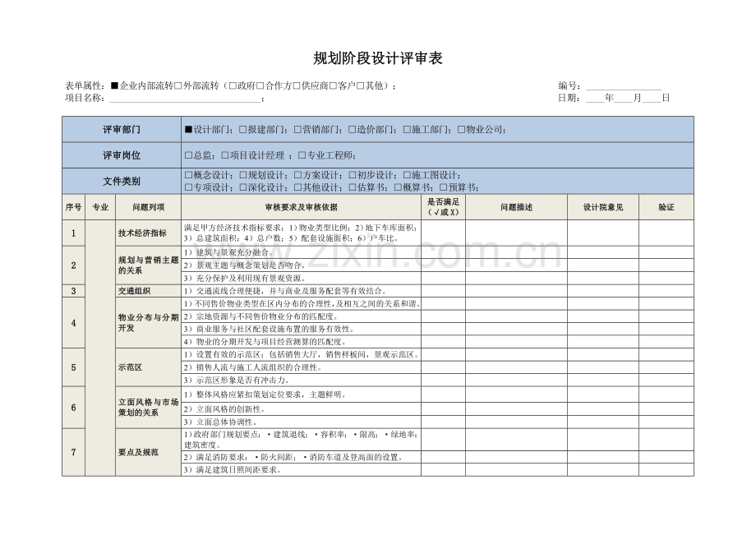
Task: Click the text 交通流线合理便捷
Action: [x=228, y=291]
